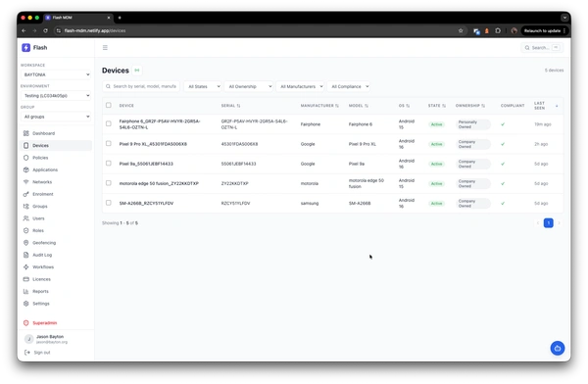Click the global Search box

pyautogui.click(x=542, y=48)
